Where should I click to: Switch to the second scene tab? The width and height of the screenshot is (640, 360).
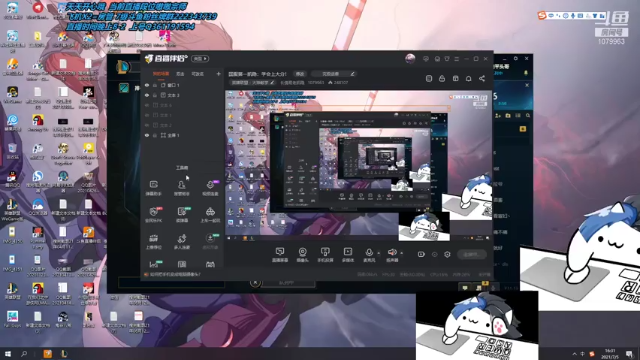pos(180,74)
